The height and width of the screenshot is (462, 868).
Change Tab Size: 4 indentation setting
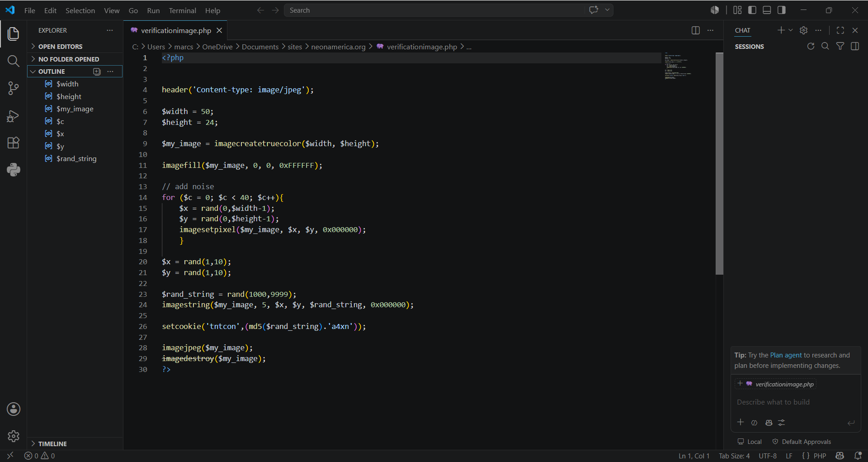pyautogui.click(x=734, y=456)
